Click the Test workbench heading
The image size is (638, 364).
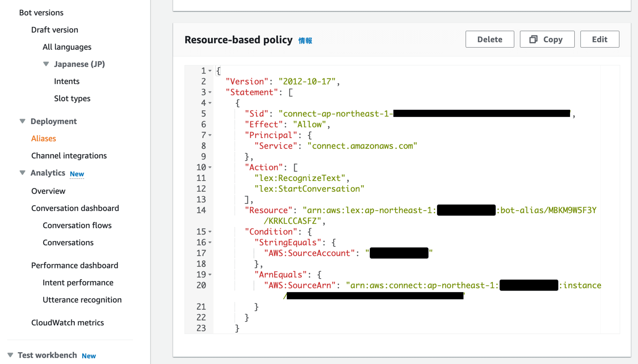click(47, 355)
